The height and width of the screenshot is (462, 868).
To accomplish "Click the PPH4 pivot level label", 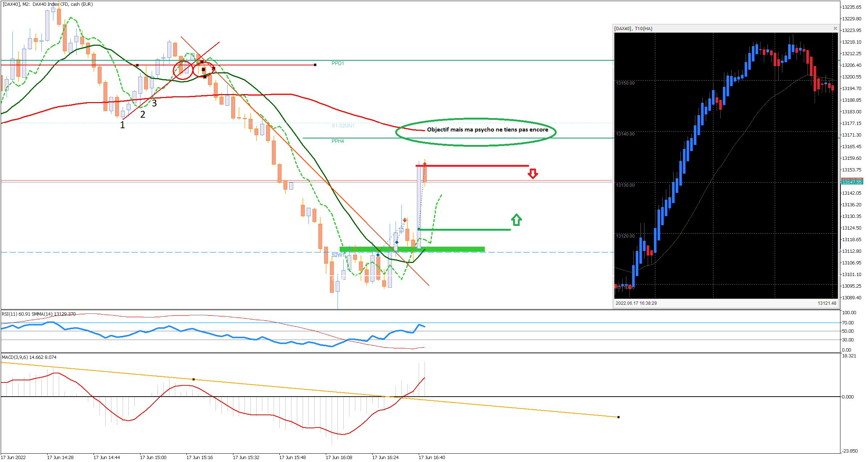I will [337, 141].
